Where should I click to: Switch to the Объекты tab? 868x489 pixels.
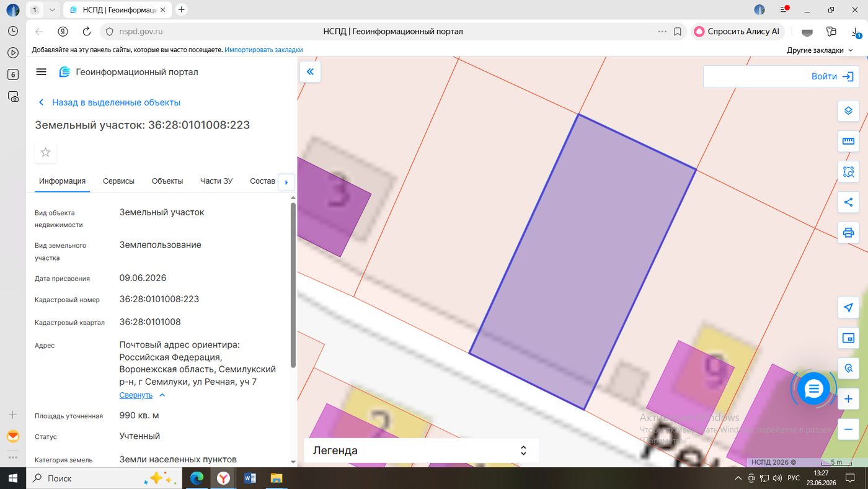pos(167,181)
